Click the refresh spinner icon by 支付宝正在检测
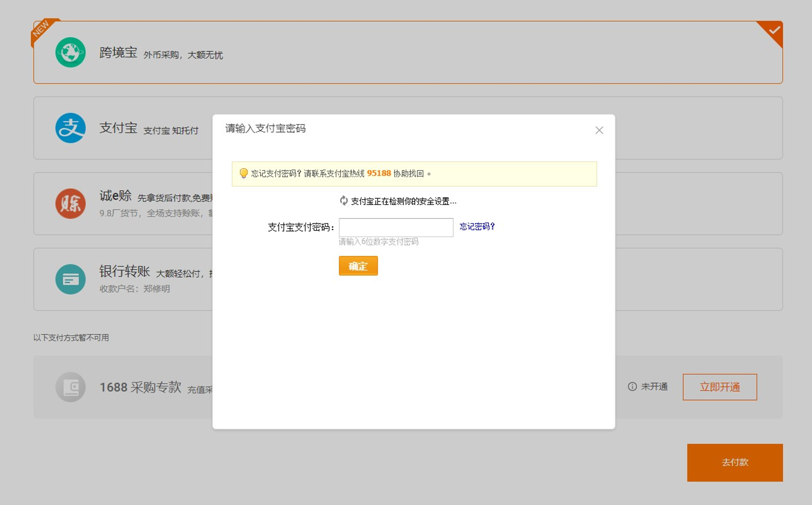The width and height of the screenshot is (812, 505). pyautogui.click(x=344, y=201)
